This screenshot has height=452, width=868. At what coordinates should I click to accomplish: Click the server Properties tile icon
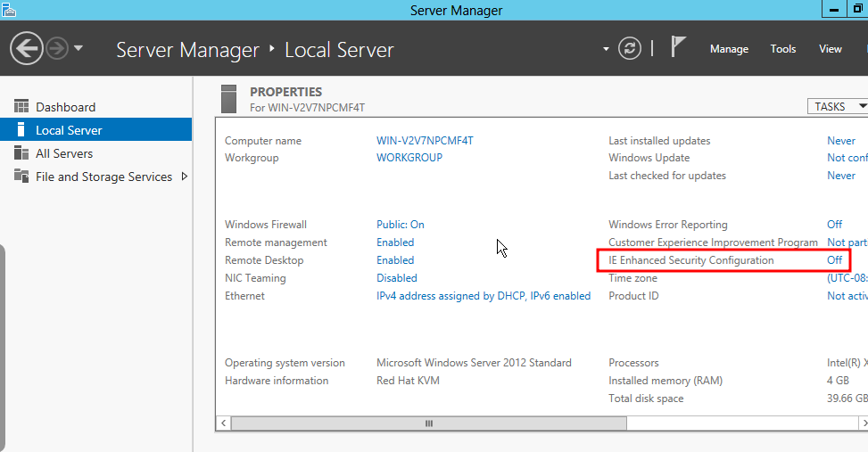[229, 98]
